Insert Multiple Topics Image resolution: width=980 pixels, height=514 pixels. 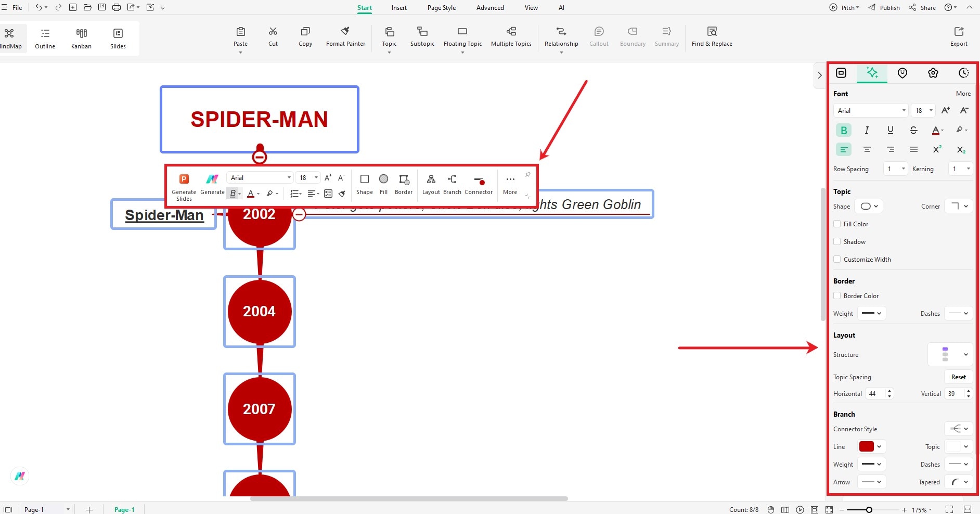511,36
